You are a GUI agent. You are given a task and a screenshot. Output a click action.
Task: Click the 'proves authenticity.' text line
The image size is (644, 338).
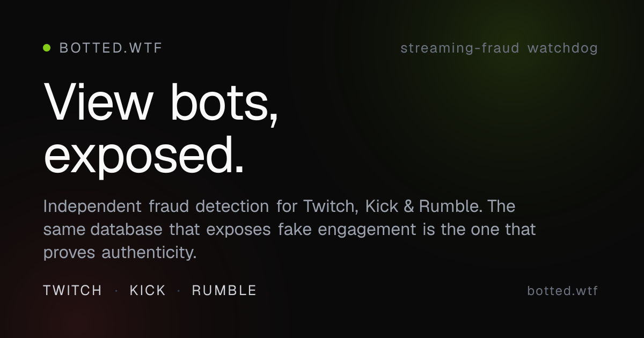pos(120,252)
